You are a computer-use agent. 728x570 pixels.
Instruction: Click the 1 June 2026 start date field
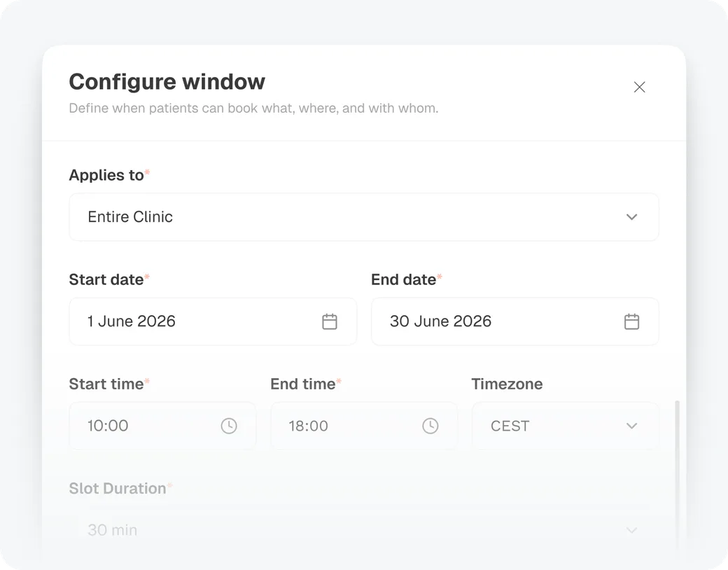point(213,321)
